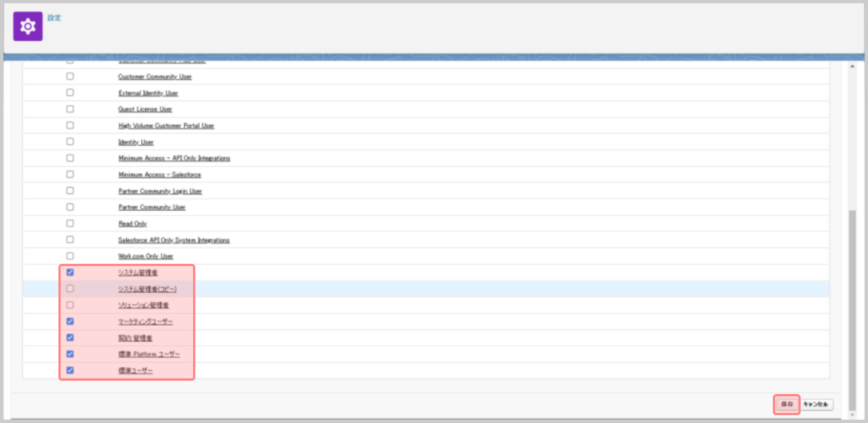Select the Identity User checkbox
The width and height of the screenshot is (868, 423).
[70, 141]
